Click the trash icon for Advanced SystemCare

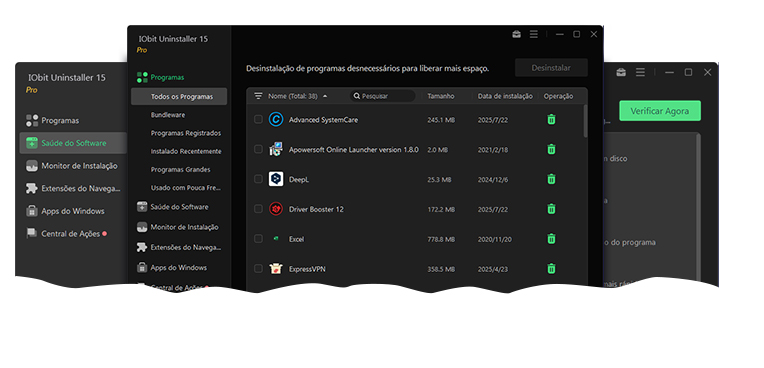coord(551,119)
